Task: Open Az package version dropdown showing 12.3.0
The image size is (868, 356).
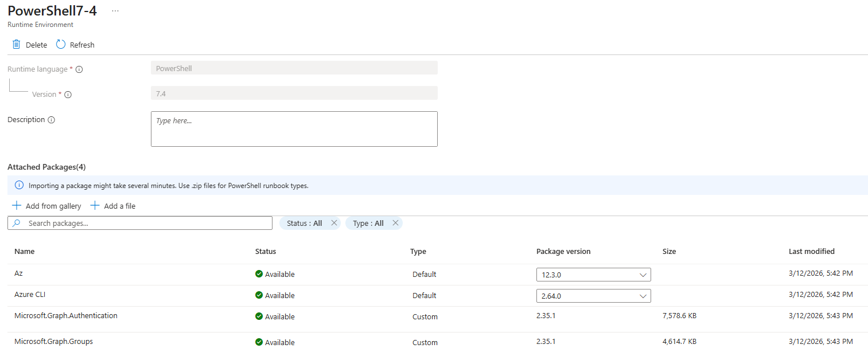Action: point(594,275)
